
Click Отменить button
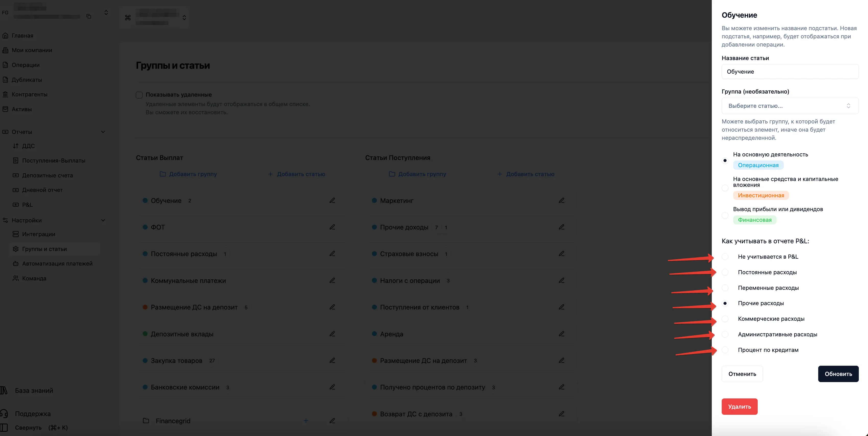[x=742, y=374]
